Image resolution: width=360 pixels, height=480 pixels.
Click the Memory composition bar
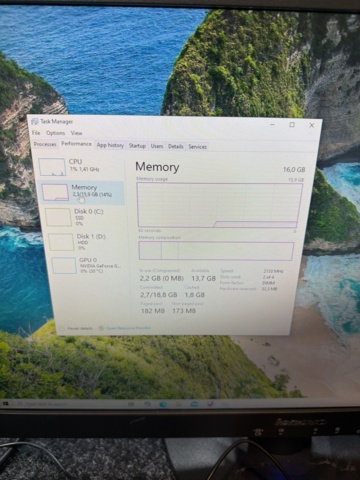(216, 251)
